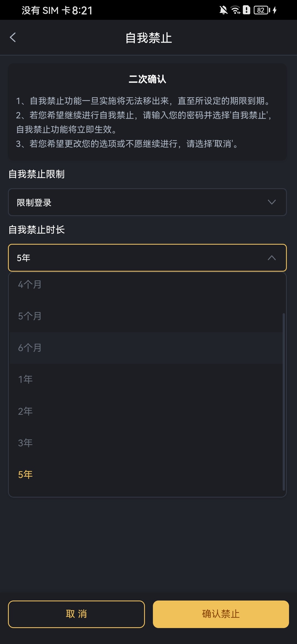Tap the charging bolt icon

point(274,10)
